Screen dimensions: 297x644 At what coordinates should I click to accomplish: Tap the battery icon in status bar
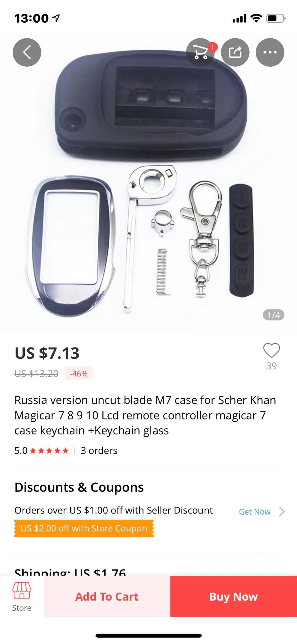coord(276,19)
